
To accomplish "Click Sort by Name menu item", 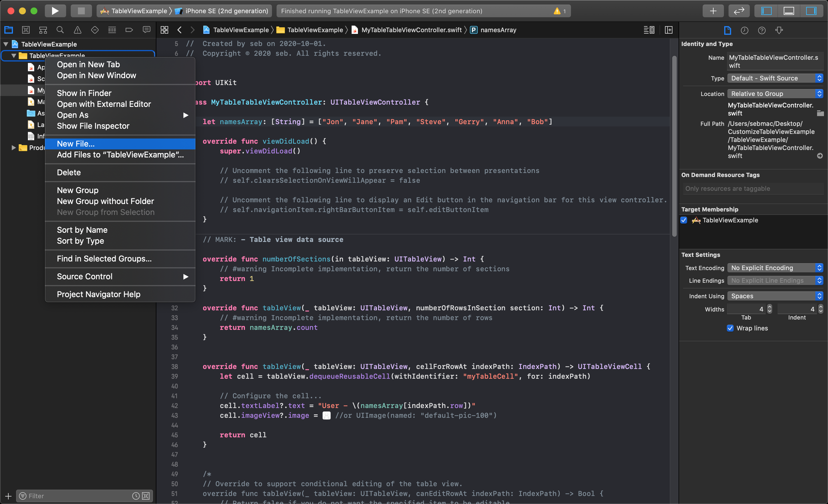I will click(82, 230).
